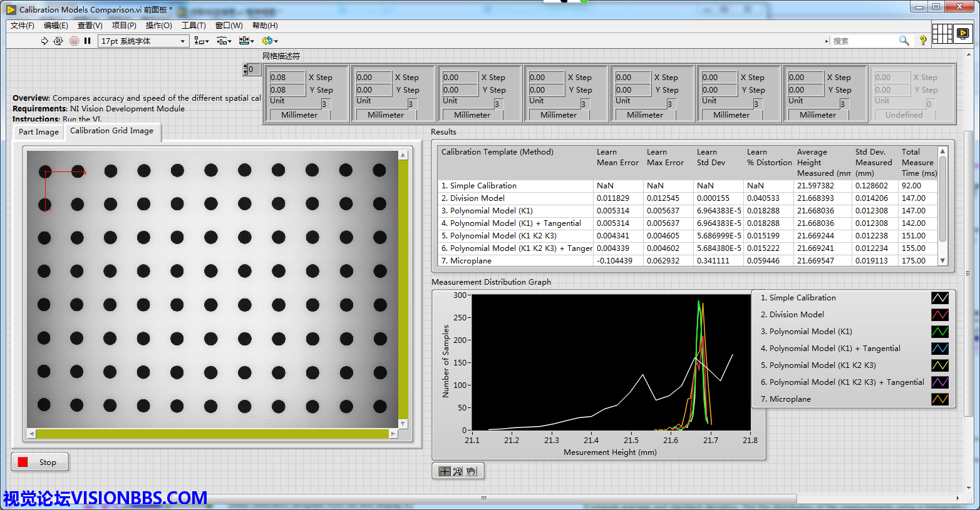Viewport: 980px width, 510px height.
Task: Click the first Millimeter unit button
Action: pos(299,115)
